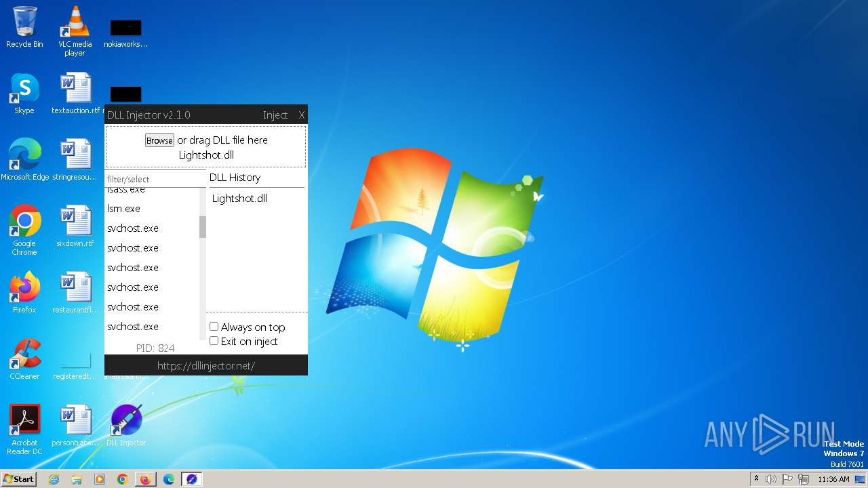
Task: Enable the Always on top checkbox
Action: 214,327
